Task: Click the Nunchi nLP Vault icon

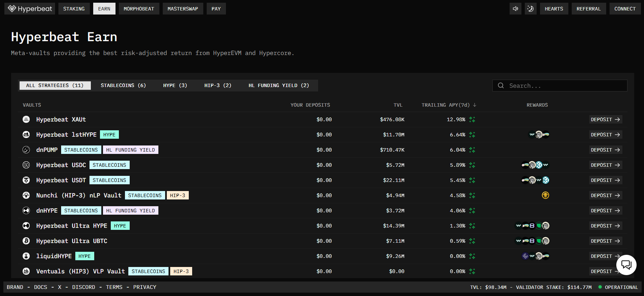Action: click(26, 195)
